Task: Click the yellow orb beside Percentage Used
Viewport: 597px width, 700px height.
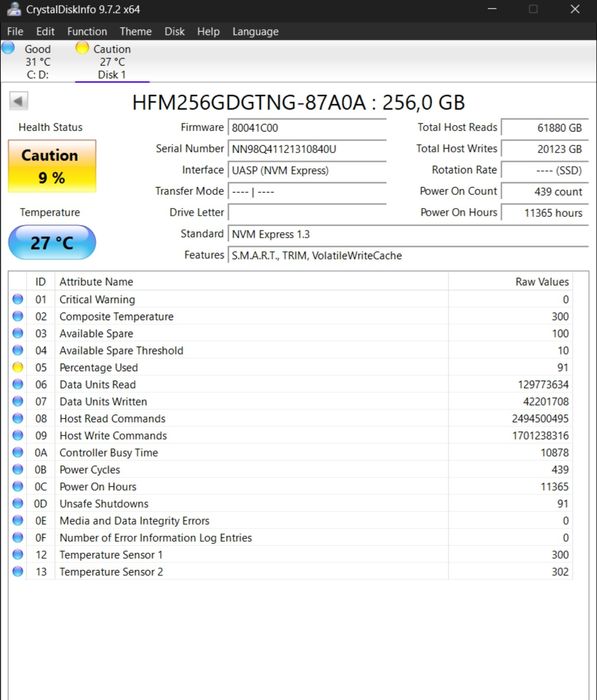Action: [18, 367]
